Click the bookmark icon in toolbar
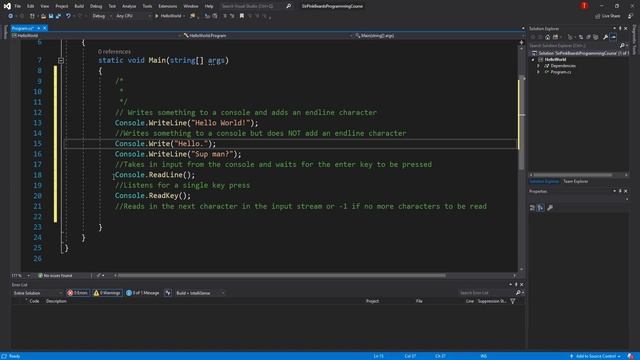Viewport: 640px width, 360px height. pos(242,16)
